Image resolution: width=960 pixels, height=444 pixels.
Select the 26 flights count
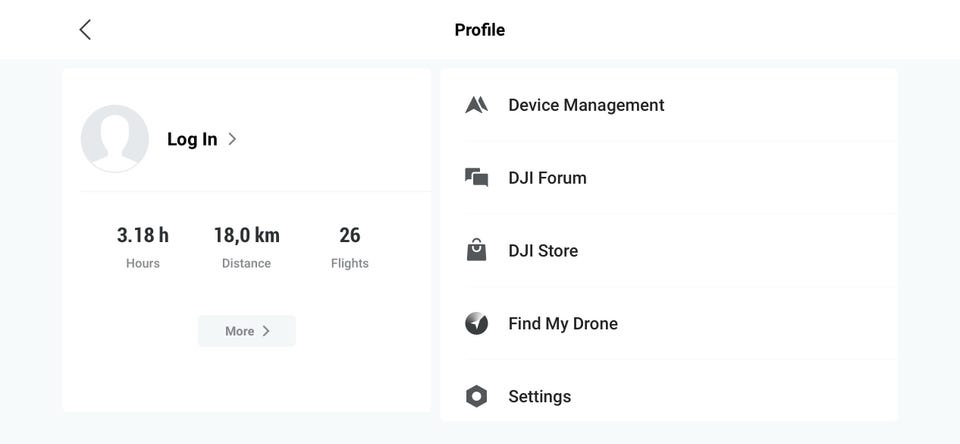(350, 235)
